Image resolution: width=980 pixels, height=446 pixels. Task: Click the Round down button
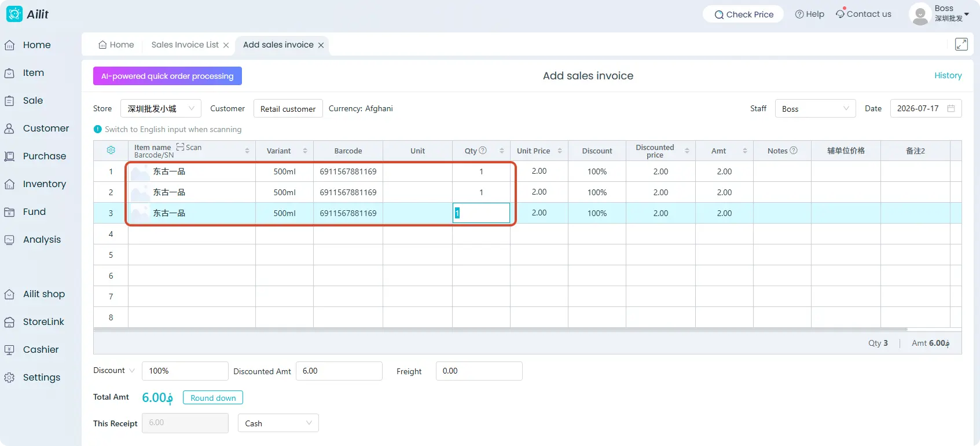(213, 398)
